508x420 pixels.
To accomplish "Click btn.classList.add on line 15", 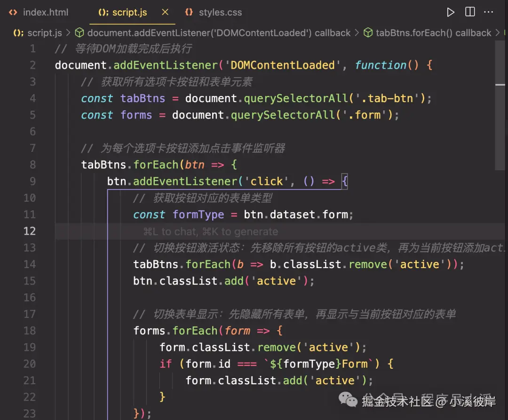I will tap(188, 281).
